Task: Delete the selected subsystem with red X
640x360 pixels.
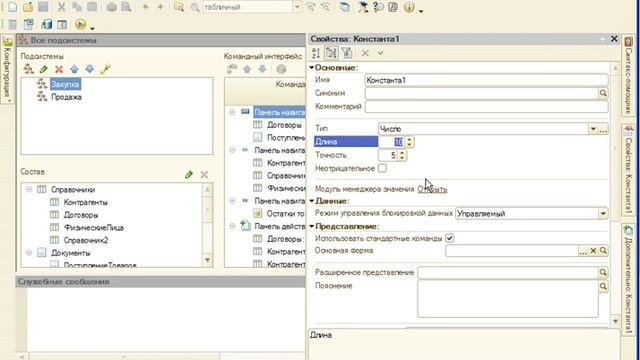Action: (x=59, y=69)
